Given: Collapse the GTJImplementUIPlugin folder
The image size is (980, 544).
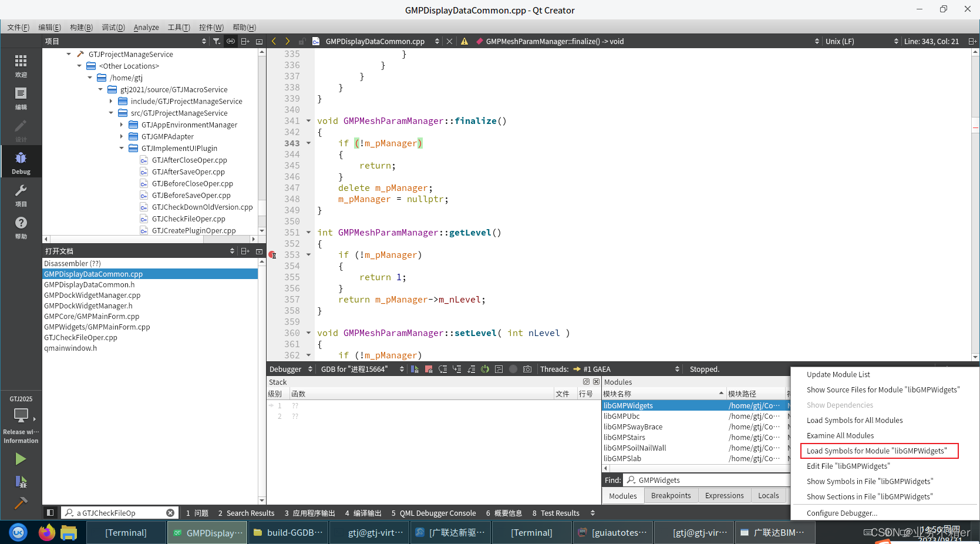Looking at the screenshot, I should pyautogui.click(x=122, y=148).
